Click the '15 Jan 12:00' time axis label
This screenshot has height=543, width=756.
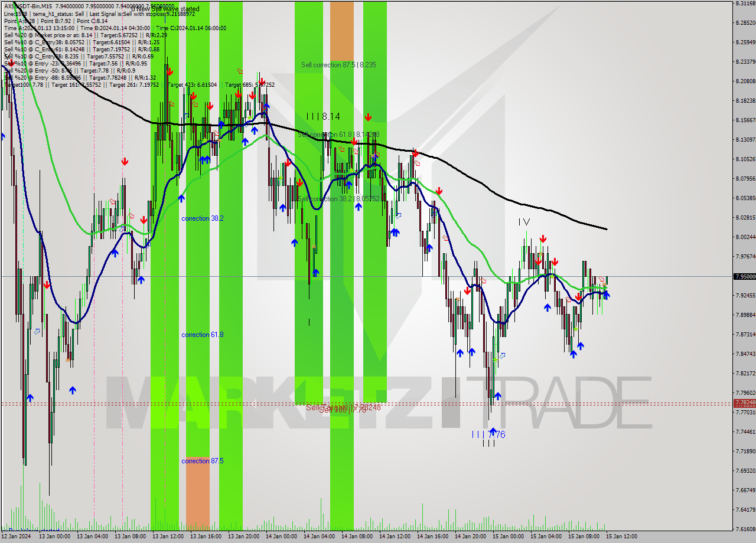(x=621, y=537)
